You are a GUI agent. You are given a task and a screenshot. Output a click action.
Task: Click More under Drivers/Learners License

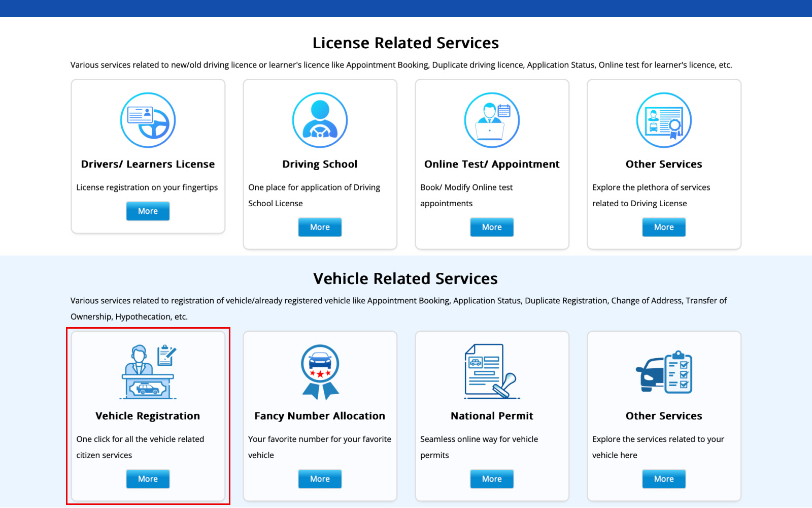tap(148, 211)
